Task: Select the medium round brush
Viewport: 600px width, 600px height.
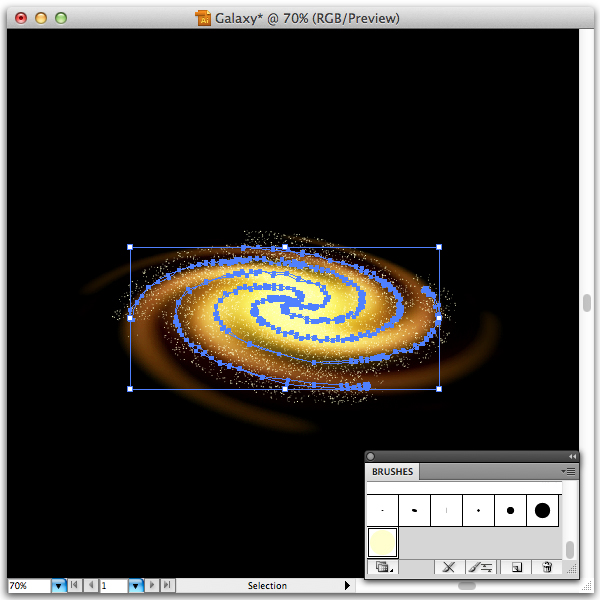Action: point(510,510)
